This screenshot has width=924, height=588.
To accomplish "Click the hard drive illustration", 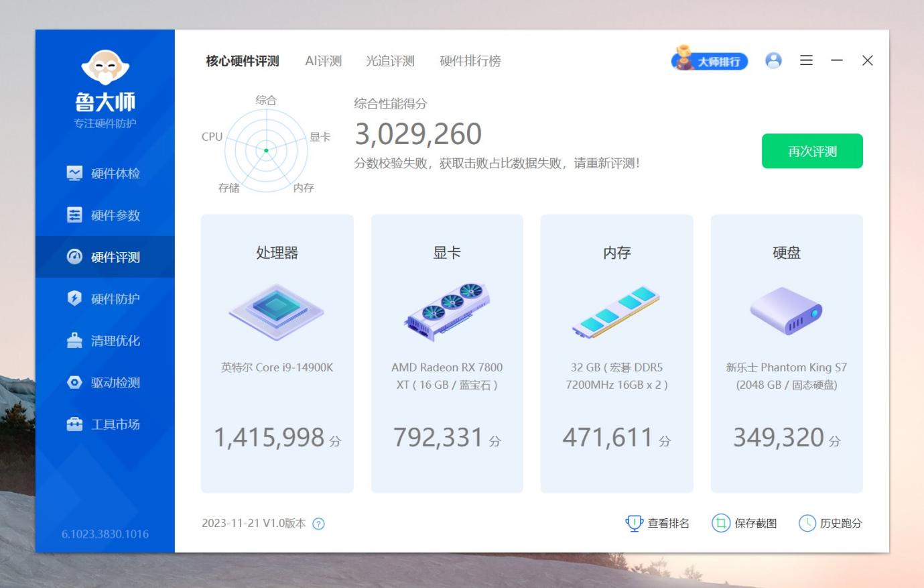I will tap(787, 310).
